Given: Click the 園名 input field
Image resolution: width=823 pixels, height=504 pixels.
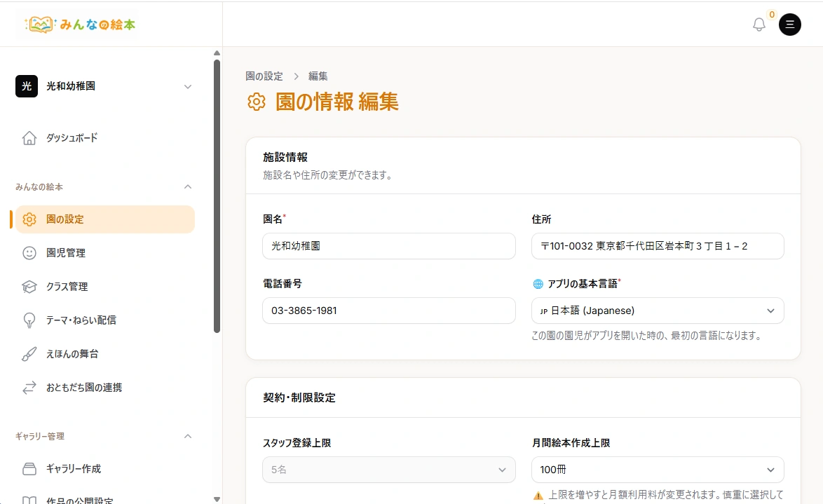Looking at the screenshot, I should (x=389, y=246).
